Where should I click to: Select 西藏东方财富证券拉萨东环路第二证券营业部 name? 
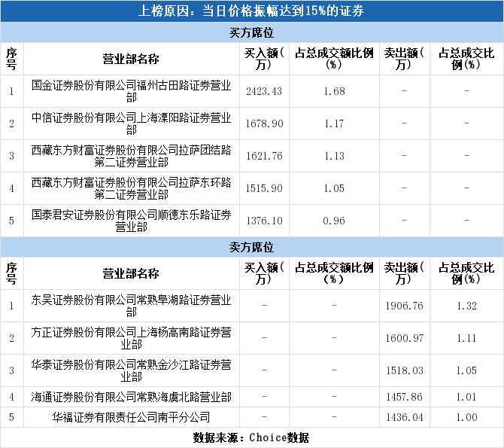(131, 188)
